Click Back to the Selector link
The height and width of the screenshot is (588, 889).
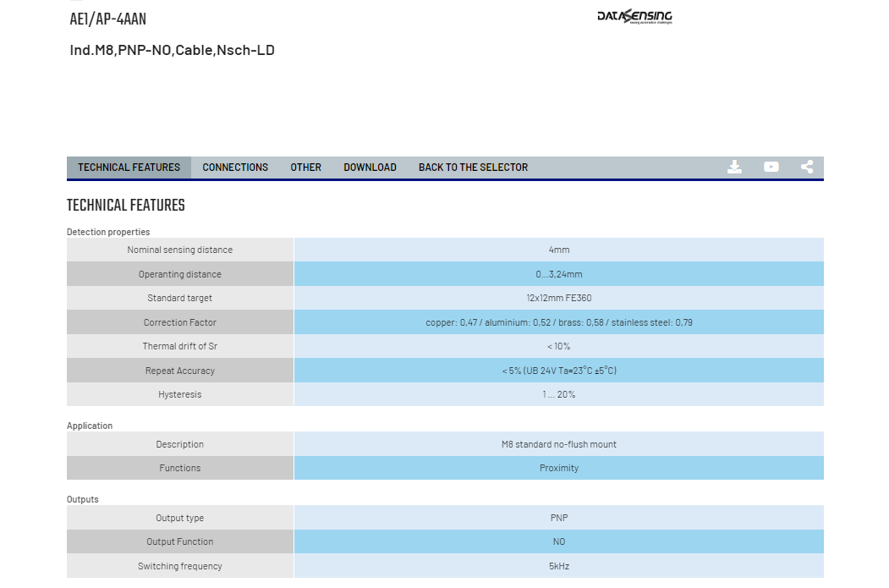(473, 168)
